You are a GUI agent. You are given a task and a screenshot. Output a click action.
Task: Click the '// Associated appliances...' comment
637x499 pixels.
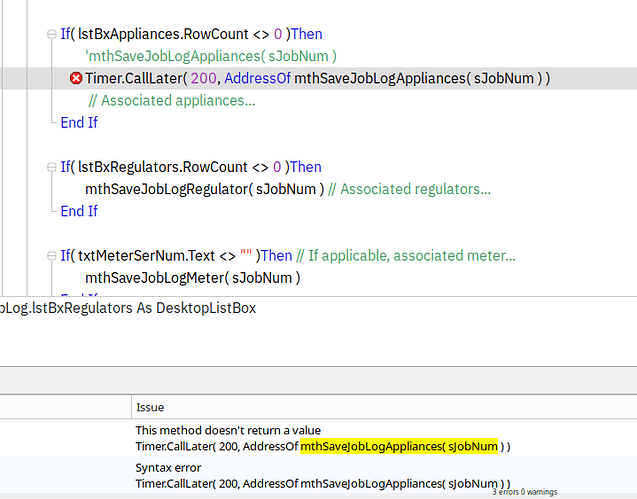pos(172,100)
